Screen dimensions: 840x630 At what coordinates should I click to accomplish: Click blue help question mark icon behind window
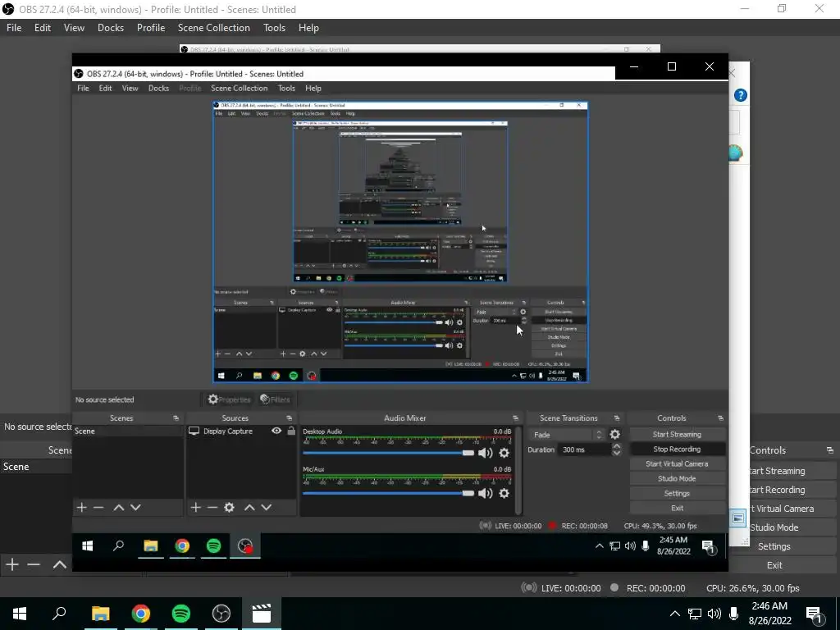741,95
